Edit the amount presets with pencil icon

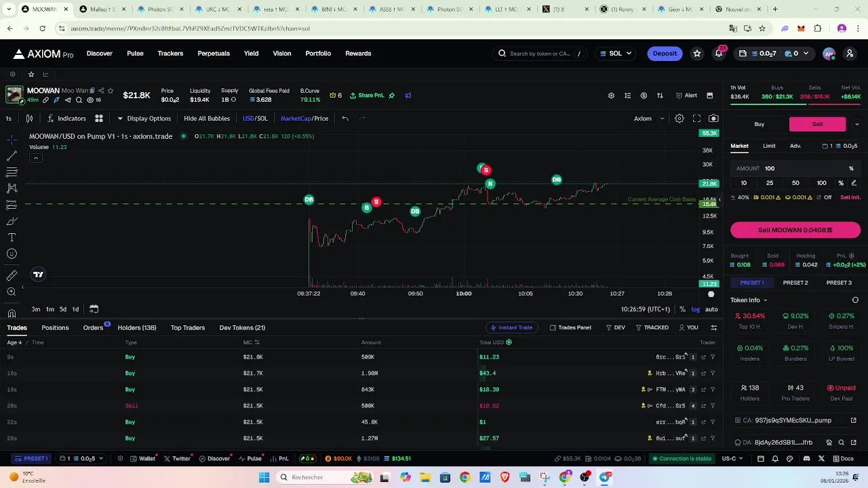coord(854,183)
